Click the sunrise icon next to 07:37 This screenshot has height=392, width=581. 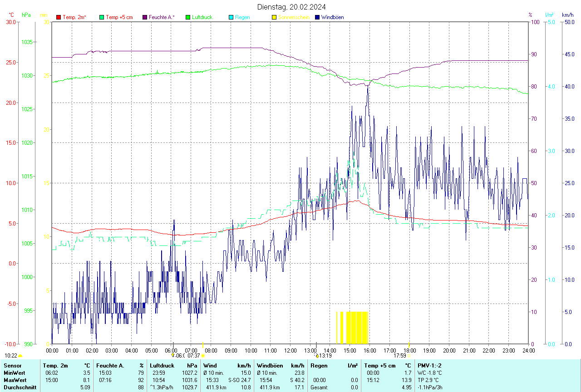(x=203, y=356)
